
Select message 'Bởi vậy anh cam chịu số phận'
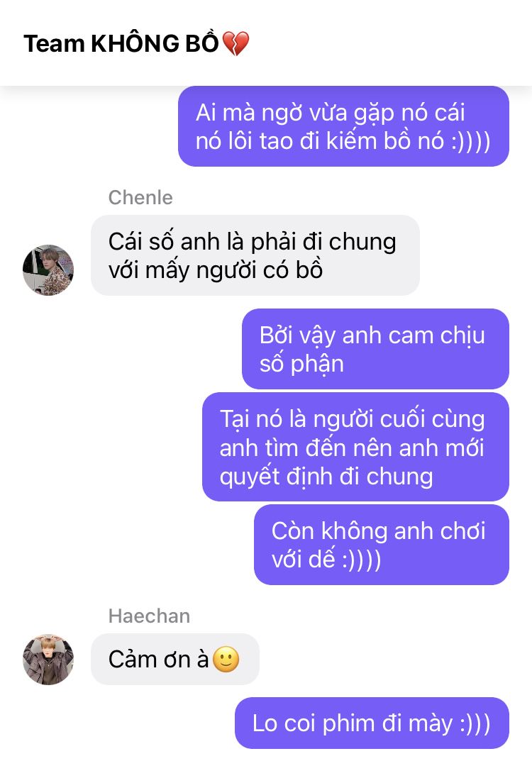376,349
